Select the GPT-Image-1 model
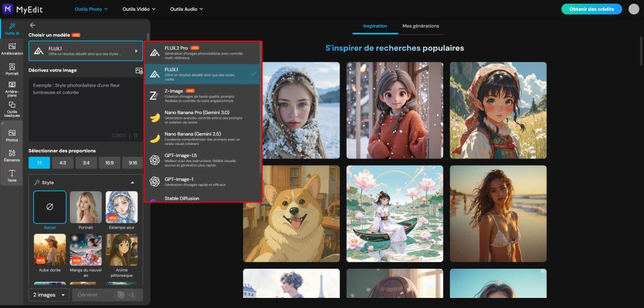The image size is (644, 308). click(x=202, y=181)
